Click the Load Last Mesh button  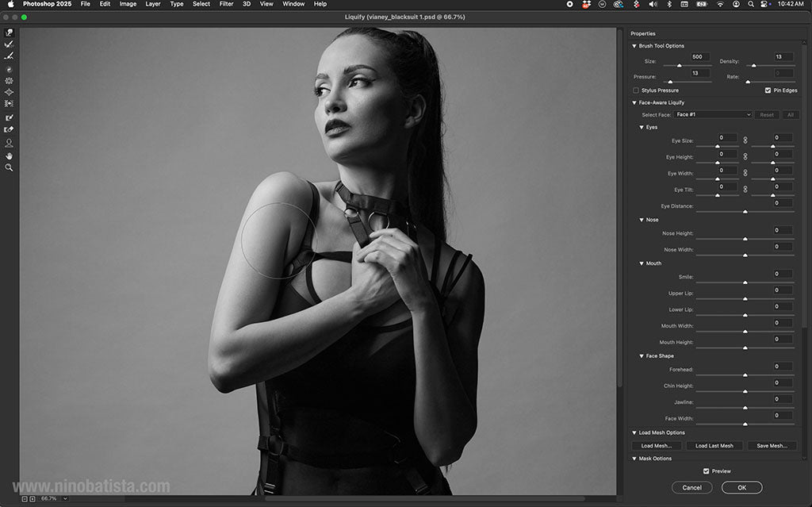[714, 446]
